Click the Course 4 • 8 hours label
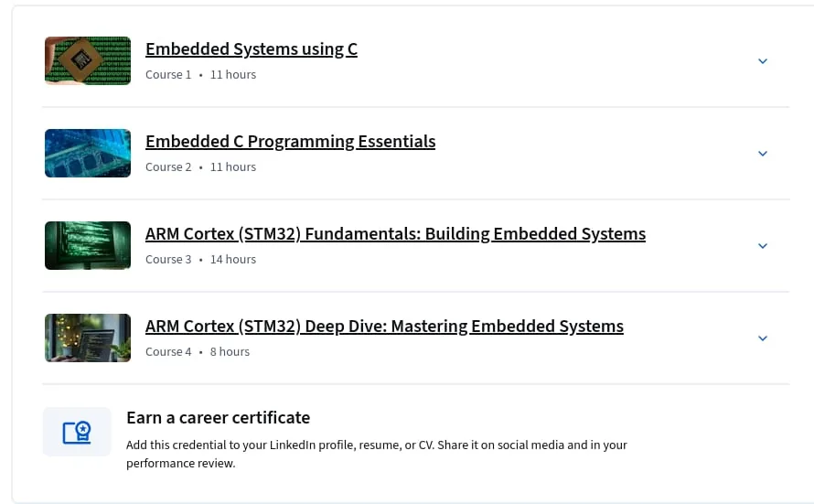The image size is (814, 504). point(198,352)
